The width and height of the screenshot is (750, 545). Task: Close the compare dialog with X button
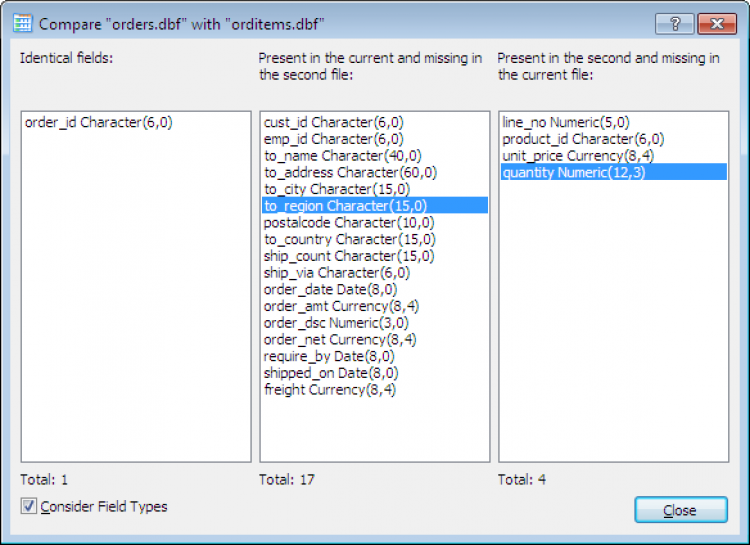[717, 24]
